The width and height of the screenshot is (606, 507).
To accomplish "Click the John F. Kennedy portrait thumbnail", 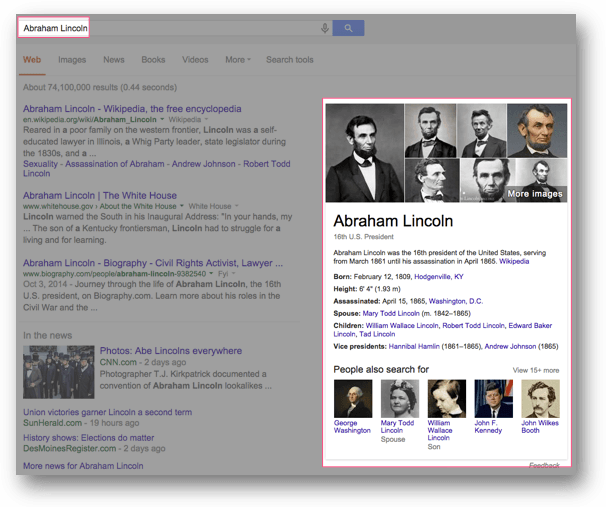I will tap(494, 398).
